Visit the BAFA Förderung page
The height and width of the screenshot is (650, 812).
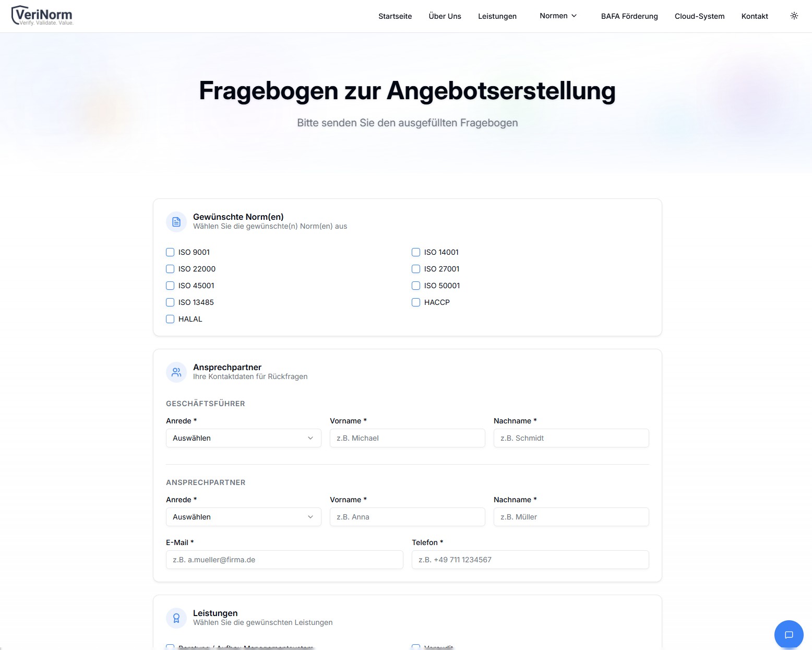click(629, 16)
